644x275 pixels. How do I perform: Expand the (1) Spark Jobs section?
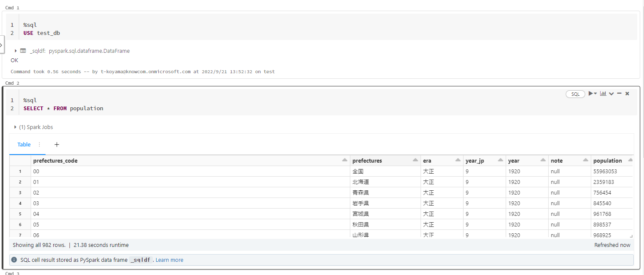(15, 127)
